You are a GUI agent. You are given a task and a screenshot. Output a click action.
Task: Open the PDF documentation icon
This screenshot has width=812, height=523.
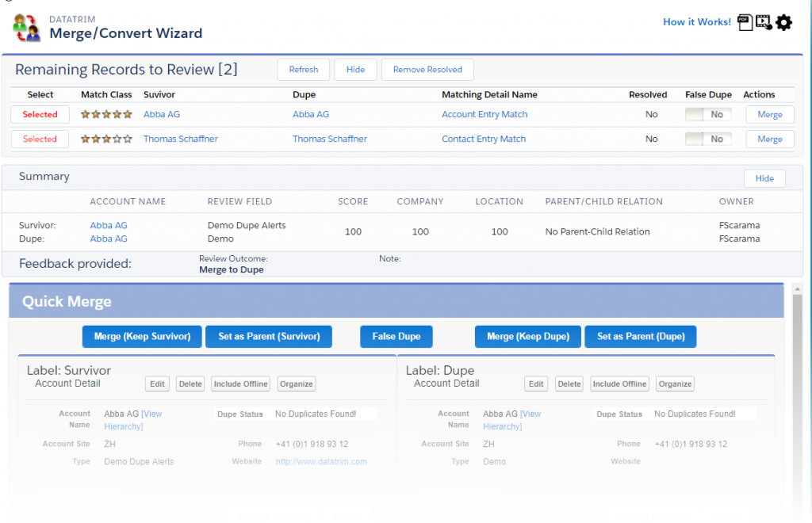(x=745, y=22)
